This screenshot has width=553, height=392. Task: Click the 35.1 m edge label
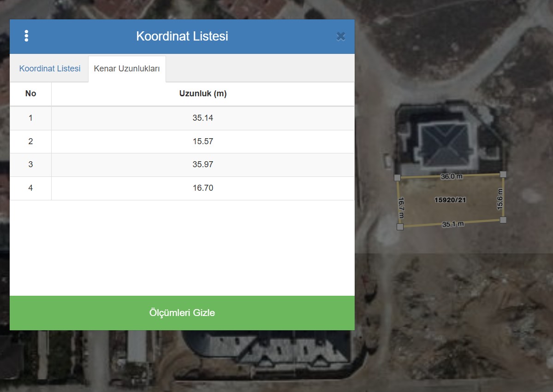coord(453,224)
